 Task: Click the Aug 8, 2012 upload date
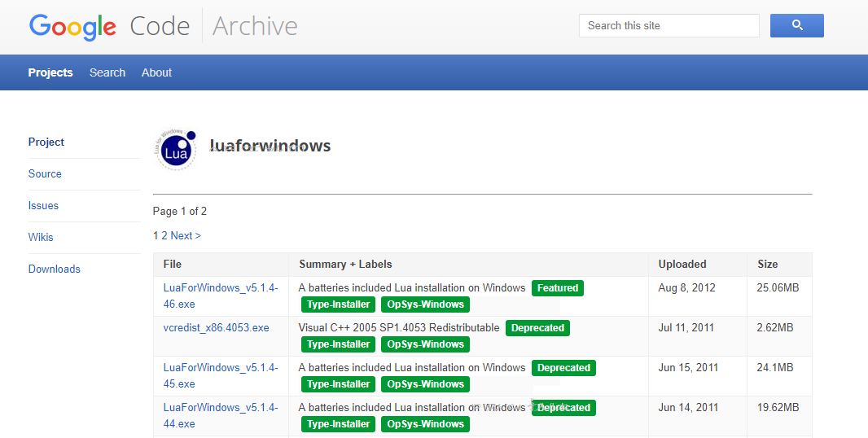[686, 288]
